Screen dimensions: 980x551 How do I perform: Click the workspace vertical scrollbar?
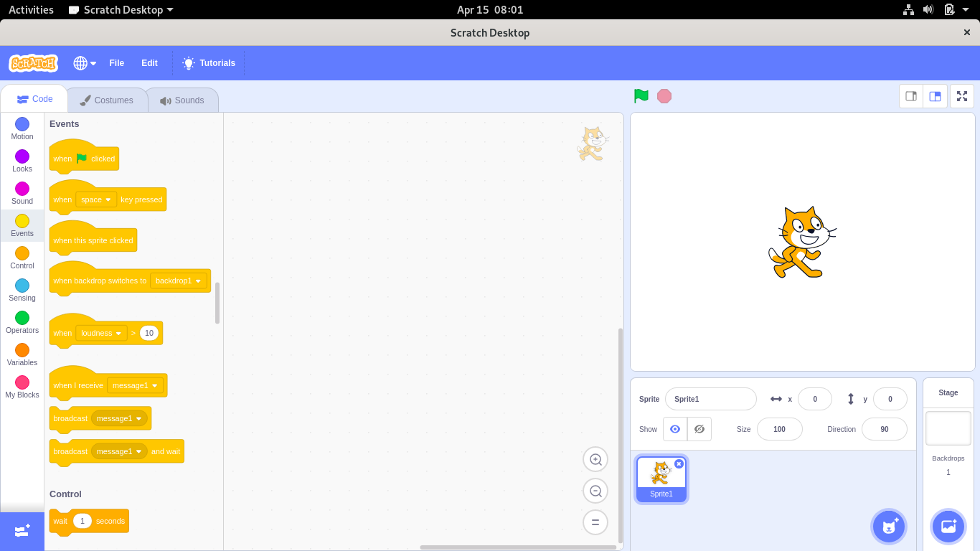621,435
